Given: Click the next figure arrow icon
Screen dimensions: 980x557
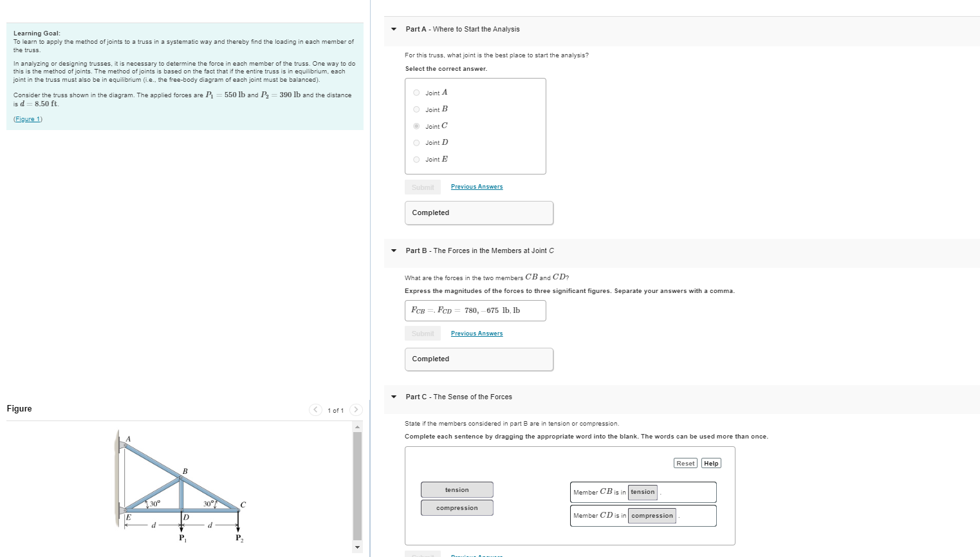Looking at the screenshot, I should [356, 410].
